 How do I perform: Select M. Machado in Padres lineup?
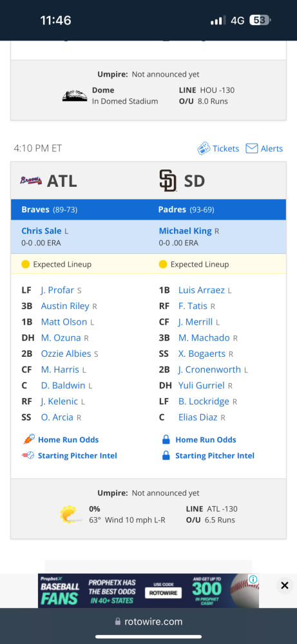coord(204,338)
